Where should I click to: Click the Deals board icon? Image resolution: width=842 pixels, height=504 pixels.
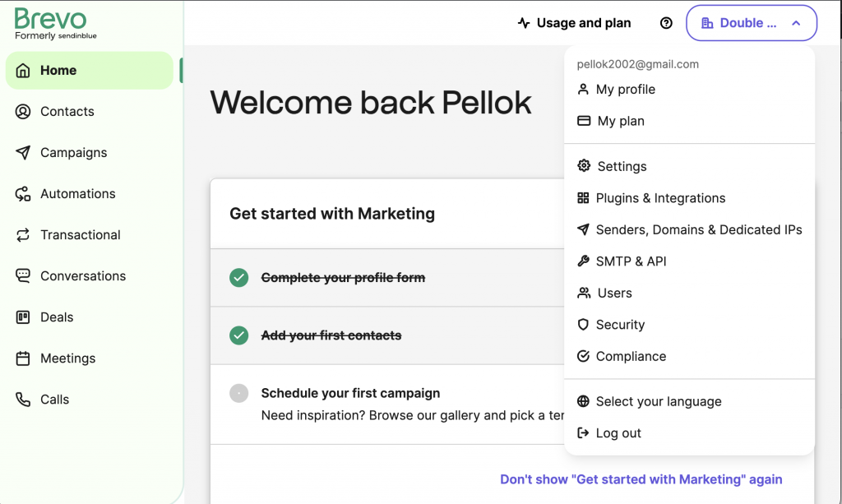pos(23,317)
